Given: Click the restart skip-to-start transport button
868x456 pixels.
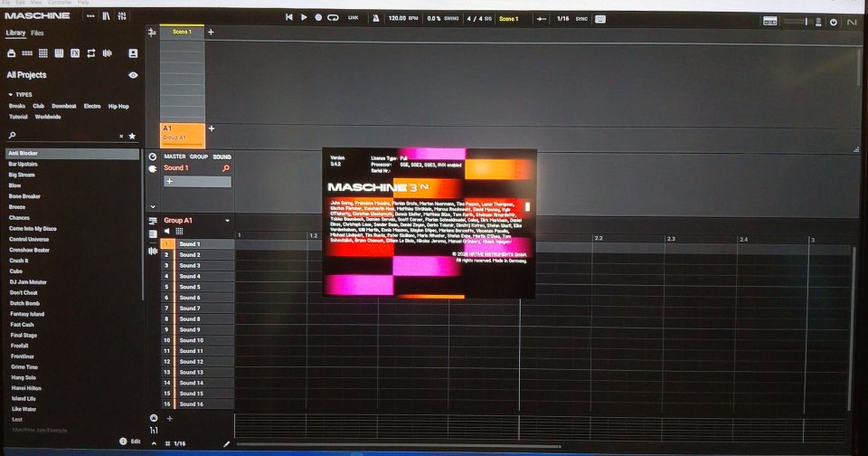Looking at the screenshot, I should tap(289, 18).
